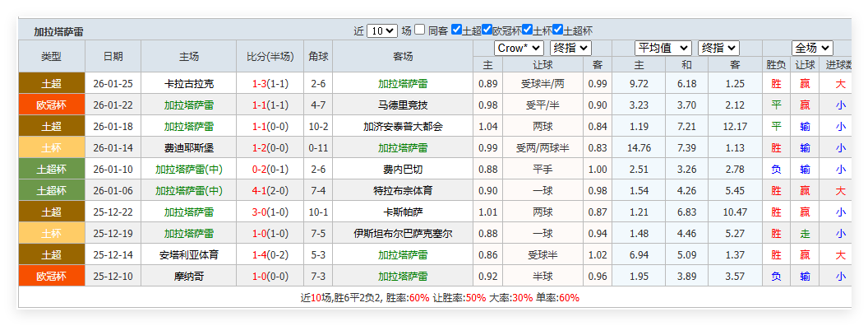This screenshot has width=868, height=326.
Task: Click the 大 goals result on 26-01-06 row
Action: coord(840,191)
